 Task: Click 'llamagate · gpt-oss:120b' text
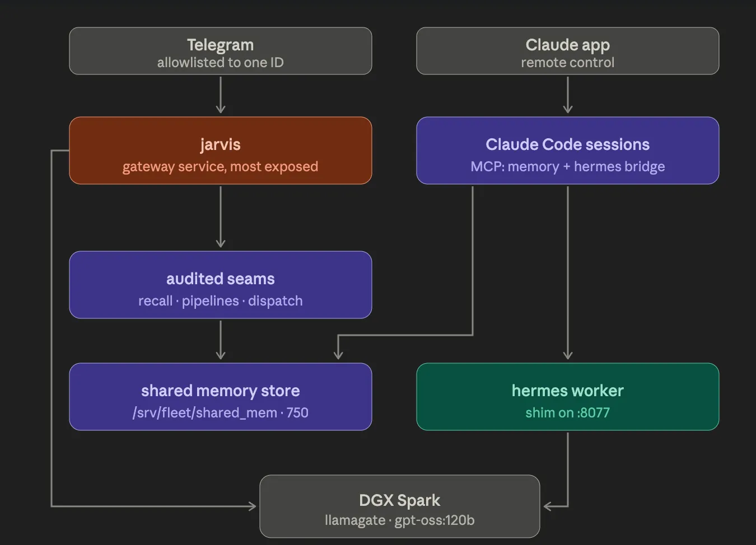click(400, 520)
